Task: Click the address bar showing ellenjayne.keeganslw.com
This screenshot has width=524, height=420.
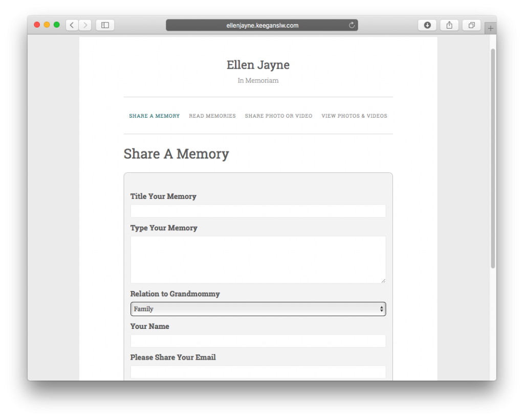Action: [x=262, y=25]
